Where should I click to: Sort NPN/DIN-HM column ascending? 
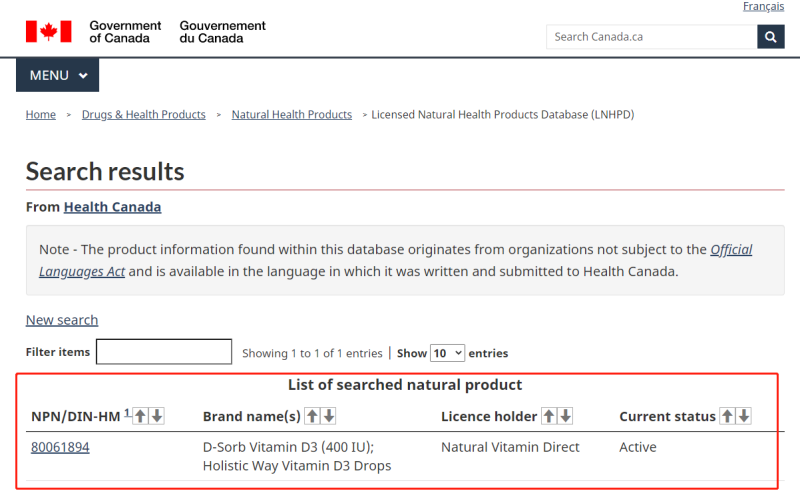pyautogui.click(x=140, y=416)
